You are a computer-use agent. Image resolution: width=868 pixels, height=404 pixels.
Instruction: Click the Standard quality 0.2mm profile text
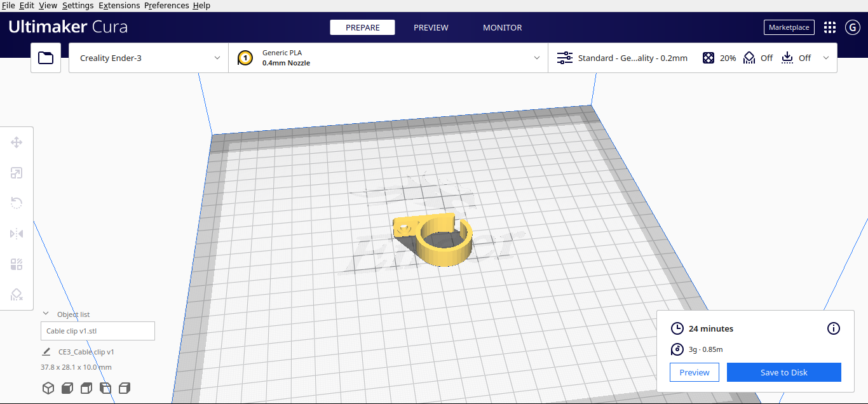click(x=632, y=58)
